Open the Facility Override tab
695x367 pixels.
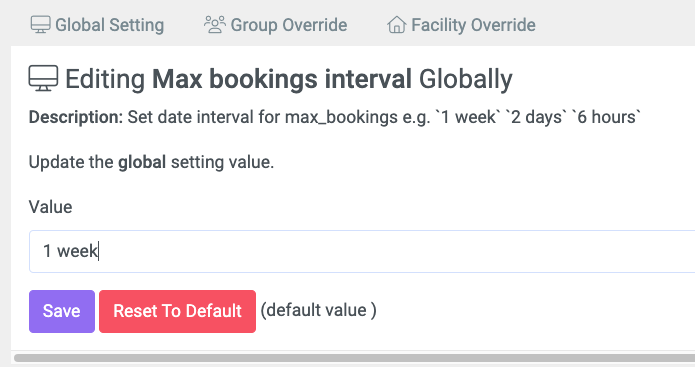tap(461, 25)
